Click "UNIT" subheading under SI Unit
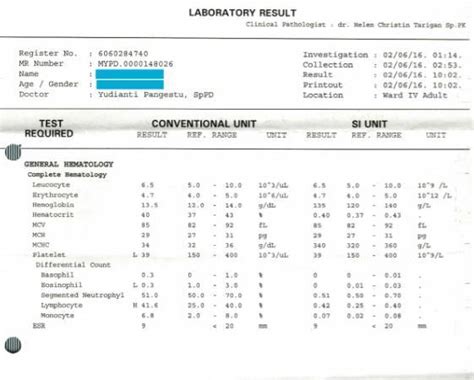 pyautogui.click(x=436, y=135)
